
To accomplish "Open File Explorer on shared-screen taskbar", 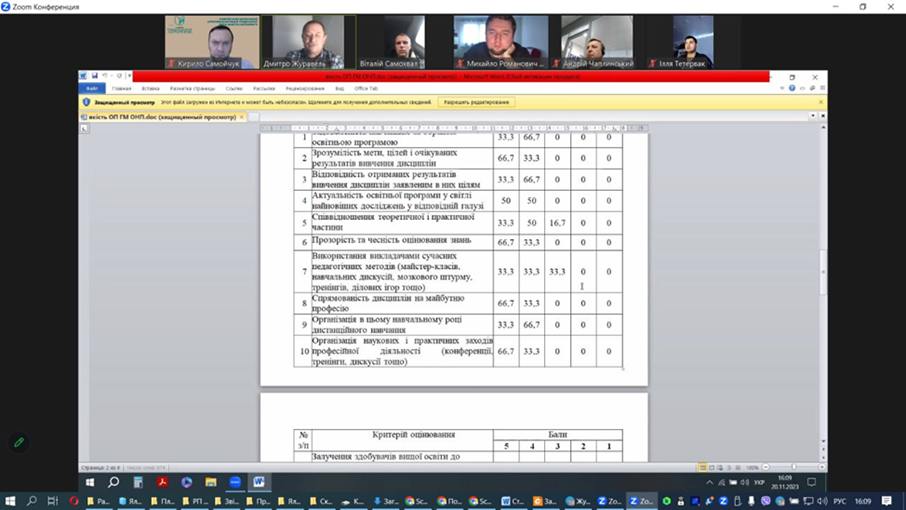I will click(211, 482).
